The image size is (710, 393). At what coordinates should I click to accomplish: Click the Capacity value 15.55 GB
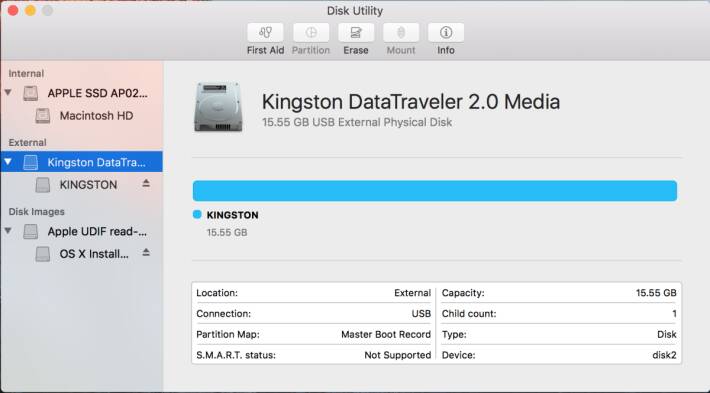point(656,293)
